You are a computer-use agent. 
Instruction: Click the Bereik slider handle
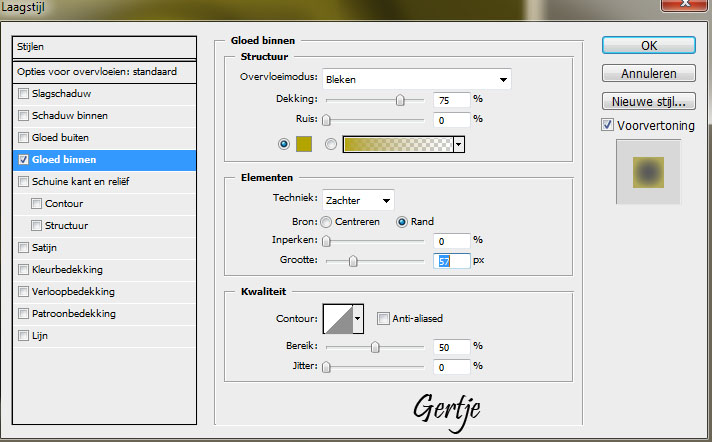(x=375, y=347)
